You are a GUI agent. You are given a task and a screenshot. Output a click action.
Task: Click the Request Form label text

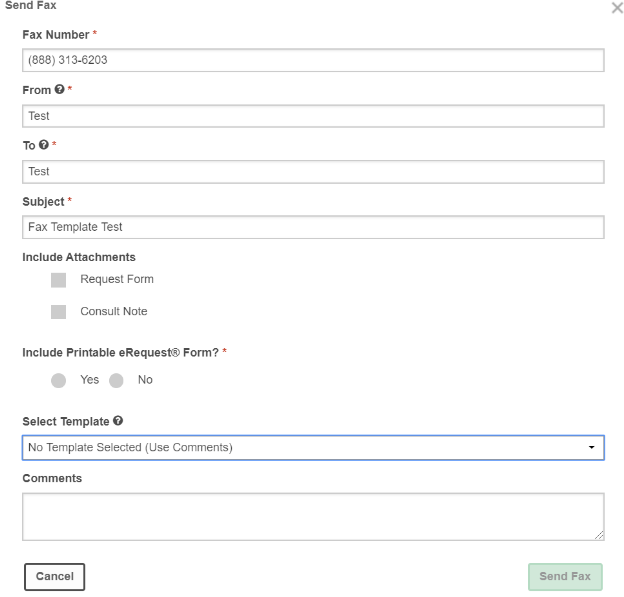point(117,279)
